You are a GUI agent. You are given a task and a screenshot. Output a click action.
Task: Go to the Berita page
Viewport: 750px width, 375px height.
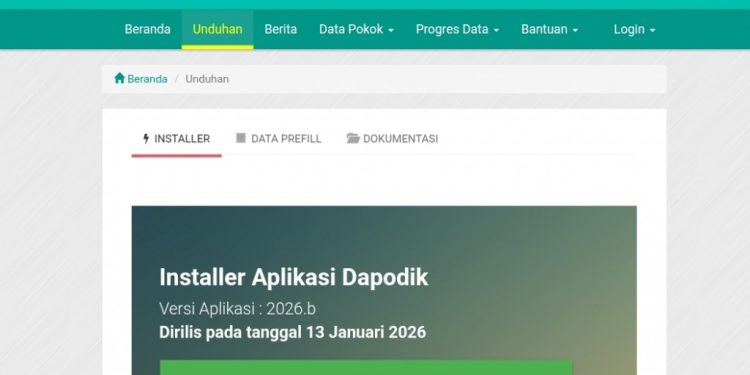click(x=280, y=29)
